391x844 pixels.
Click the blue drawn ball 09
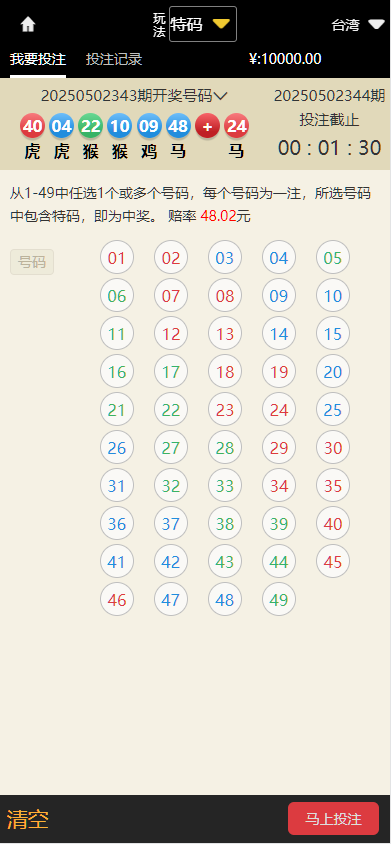149,126
